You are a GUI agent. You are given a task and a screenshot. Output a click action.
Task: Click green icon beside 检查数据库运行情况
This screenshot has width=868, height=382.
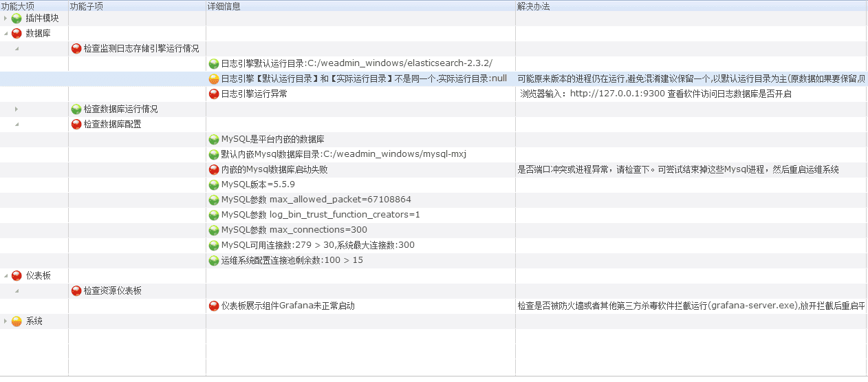pos(76,109)
